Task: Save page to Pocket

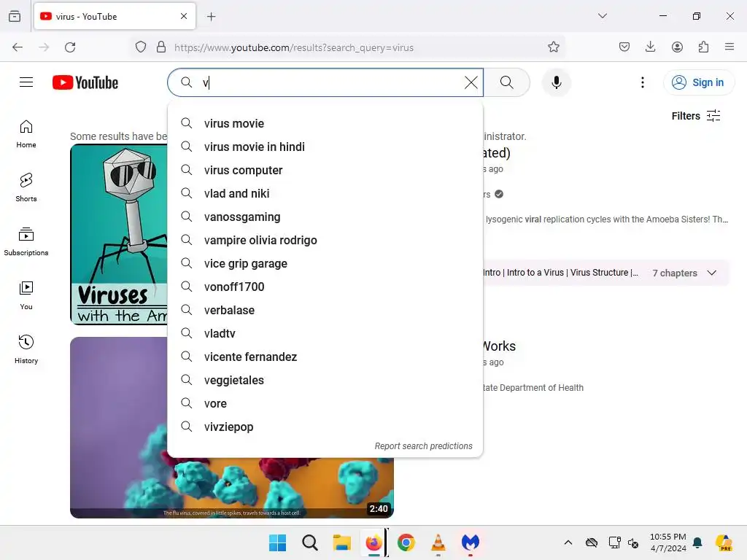Action: pyautogui.click(x=624, y=47)
